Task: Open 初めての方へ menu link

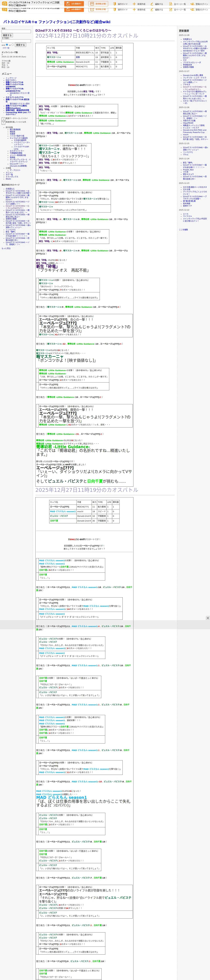Action: pyautogui.click(x=11, y=80)
